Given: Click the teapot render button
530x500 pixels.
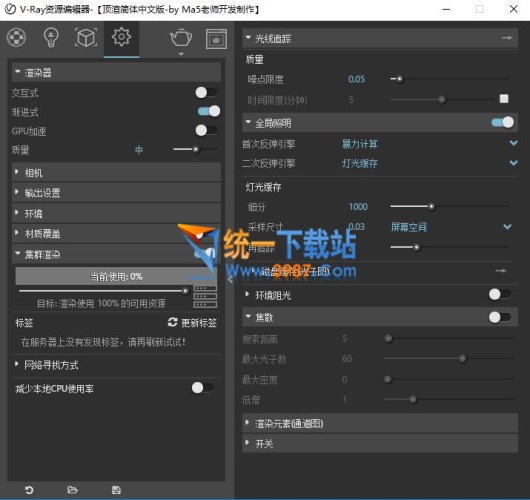Looking at the screenshot, I should [181, 37].
